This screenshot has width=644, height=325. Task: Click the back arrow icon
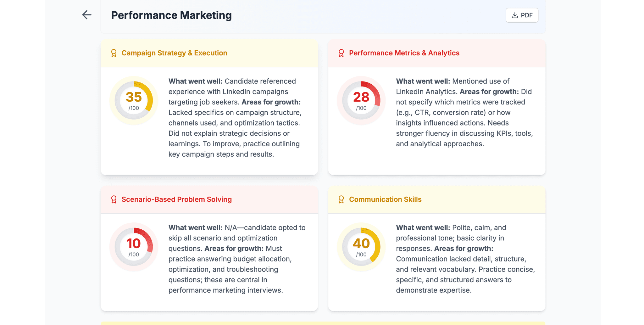(87, 15)
